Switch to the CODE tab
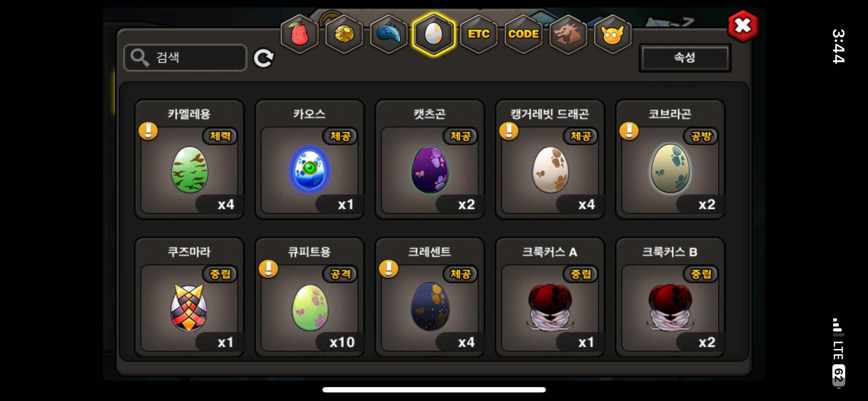This screenshot has height=401, width=868. pos(523,34)
